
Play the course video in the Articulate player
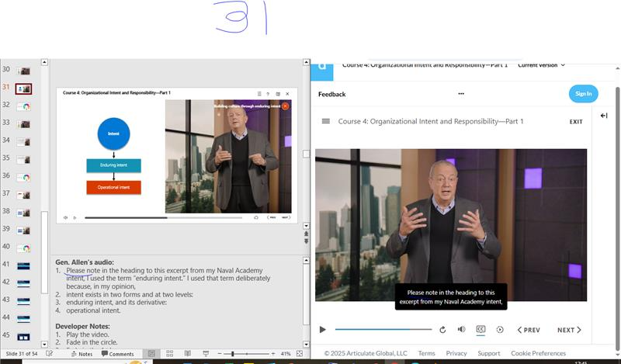click(x=322, y=330)
